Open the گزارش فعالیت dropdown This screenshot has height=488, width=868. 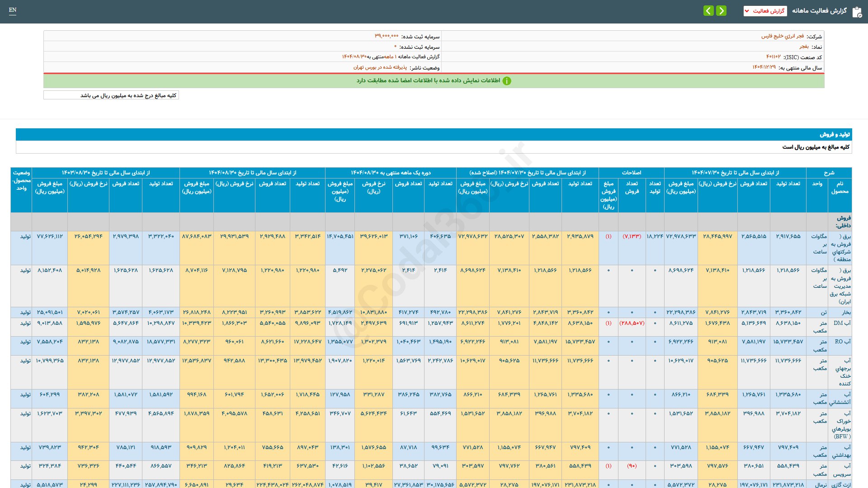pyautogui.click(x=765, y=11)
